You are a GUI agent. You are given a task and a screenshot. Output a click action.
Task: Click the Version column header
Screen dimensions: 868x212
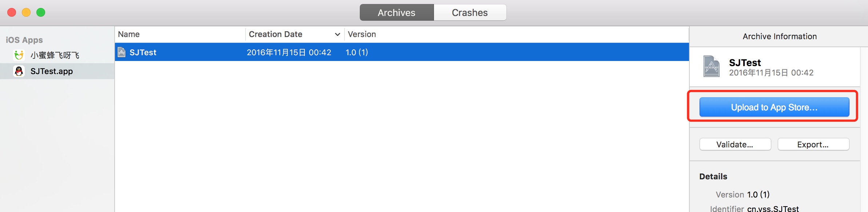tap(362, 34)
